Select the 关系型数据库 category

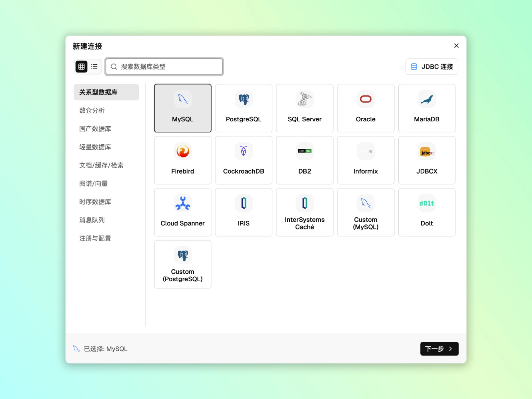[x=106, y=92]
